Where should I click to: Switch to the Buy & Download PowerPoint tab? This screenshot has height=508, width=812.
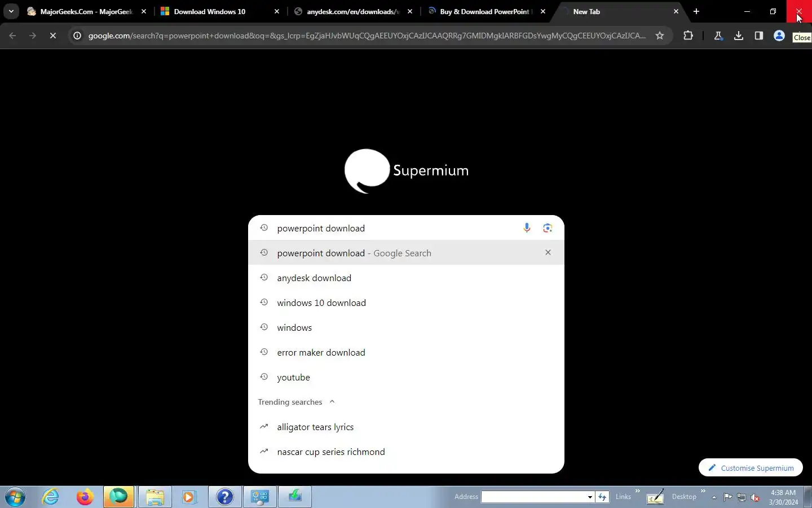pyautogui.click(x=486, y=11)
